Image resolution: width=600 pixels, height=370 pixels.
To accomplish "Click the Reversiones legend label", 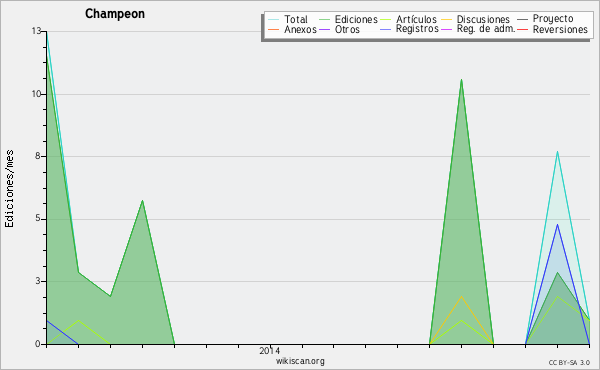I will point(560,29).
